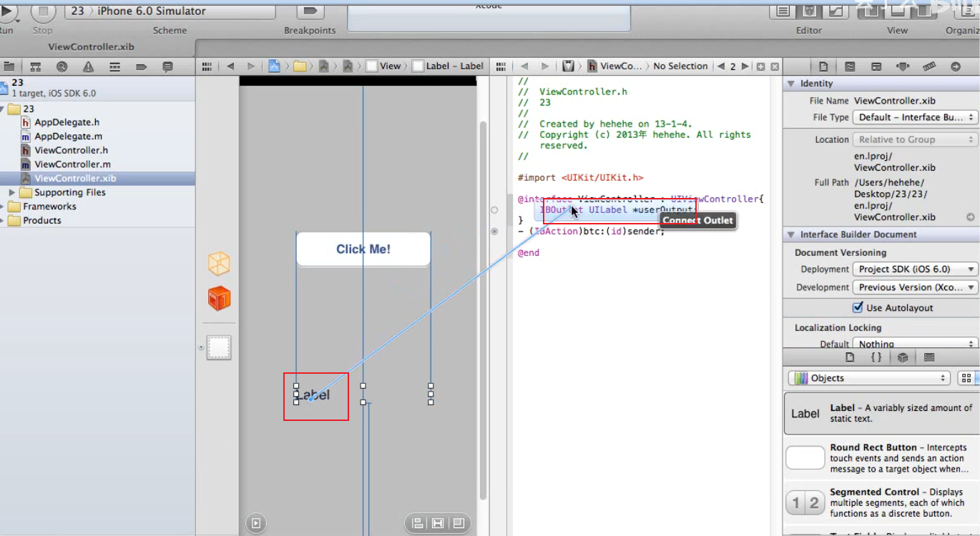Image resolution: width=980 pixels, height=536 pixels.
Task: Click the Label – Label breadcrumb item
Action: click(x=448, y=66)
